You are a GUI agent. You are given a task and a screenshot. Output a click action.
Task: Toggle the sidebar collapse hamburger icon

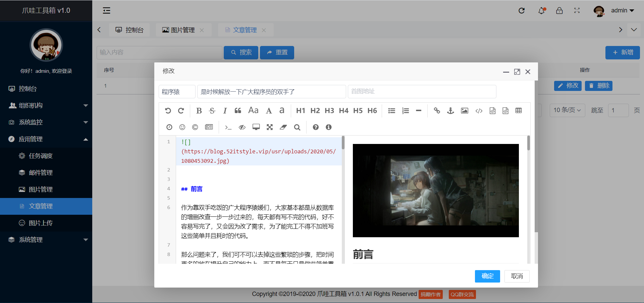coord(106,11)
